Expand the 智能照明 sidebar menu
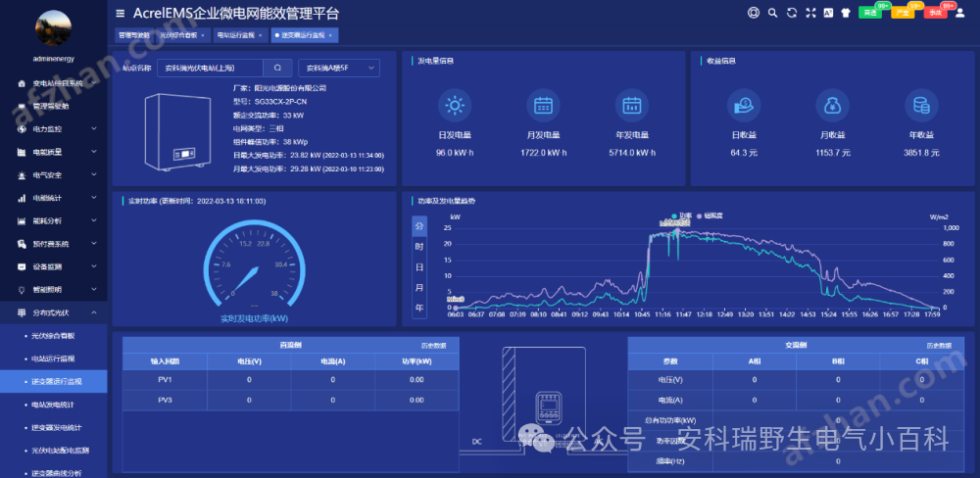Screen dimensions: 980x478 (x=53, y=289)
